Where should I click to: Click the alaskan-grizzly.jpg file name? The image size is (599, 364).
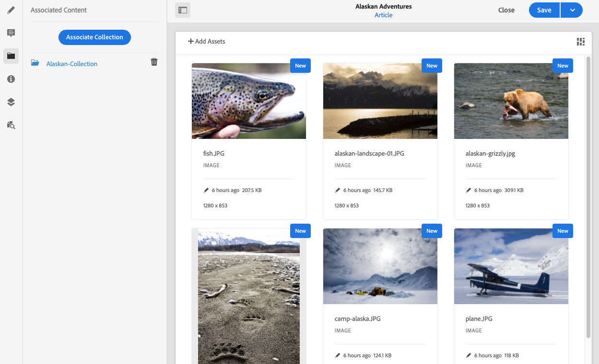[x=490, y=154]
